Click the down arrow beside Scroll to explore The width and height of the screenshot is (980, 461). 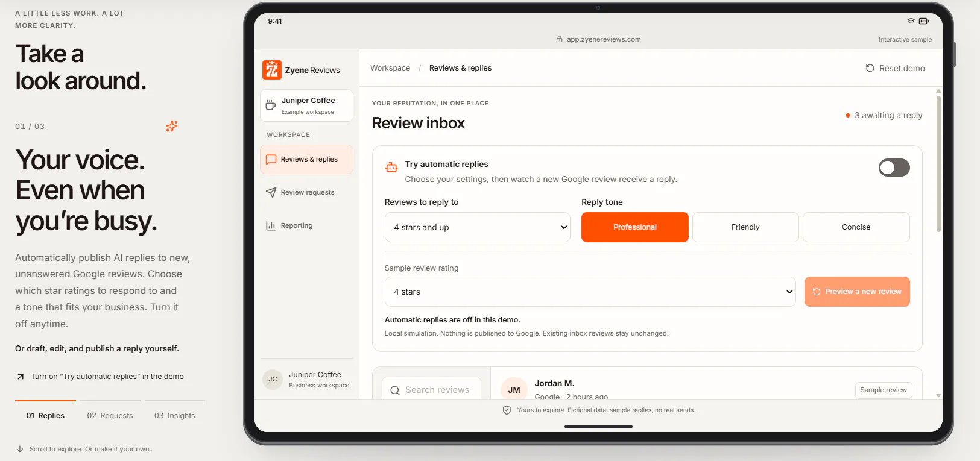[x=20, y=449]
